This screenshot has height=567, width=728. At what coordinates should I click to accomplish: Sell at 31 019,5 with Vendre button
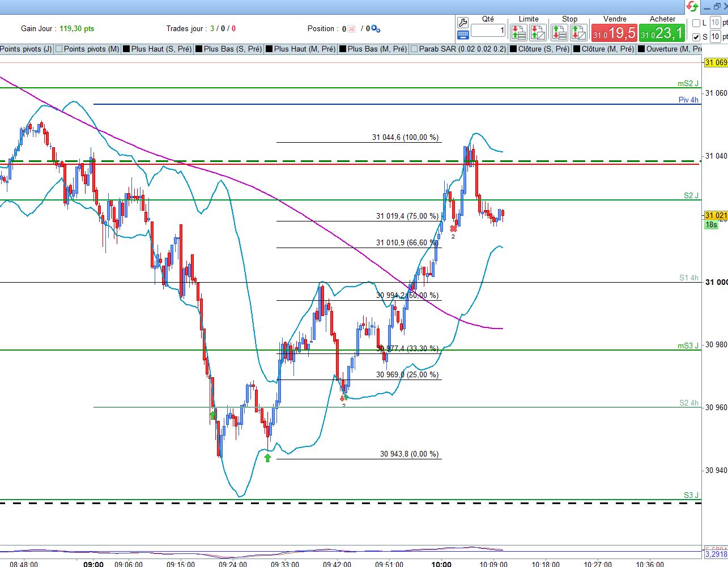click(614, 33)
